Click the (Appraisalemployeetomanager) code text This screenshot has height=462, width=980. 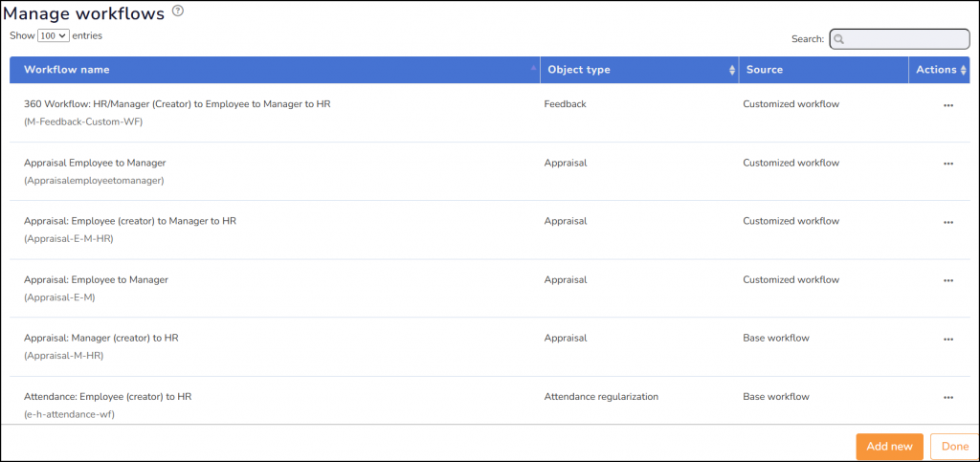(94, 181)
